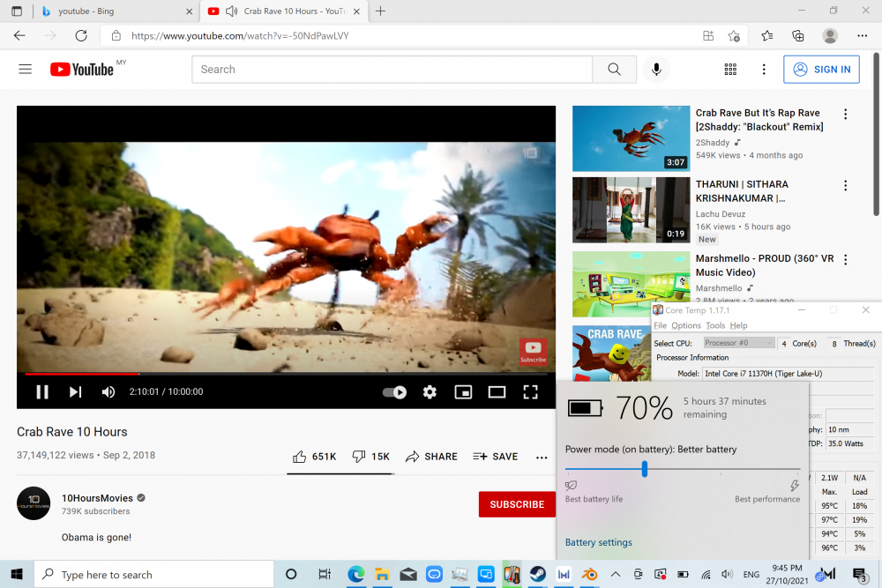Open File Explorer from the taskbar

pos(383,574)
